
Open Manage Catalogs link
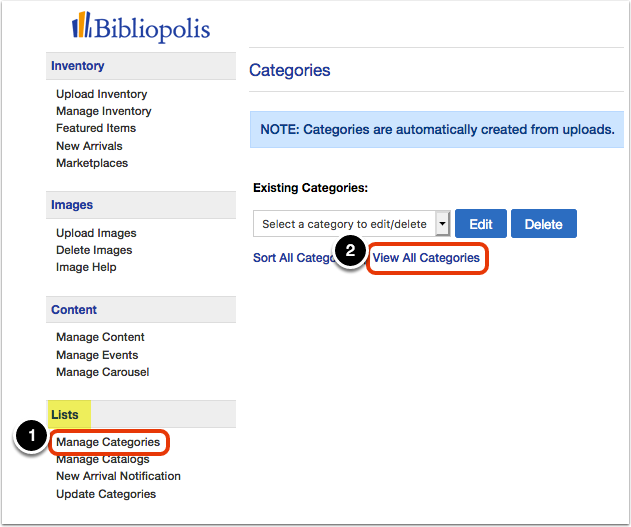(x=103, y=459)
